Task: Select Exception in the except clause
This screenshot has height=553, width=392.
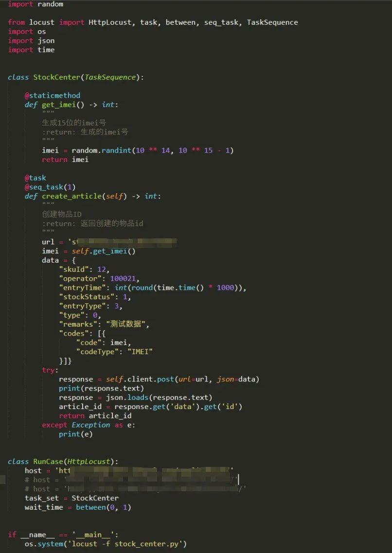Action: tap(90, 425)
